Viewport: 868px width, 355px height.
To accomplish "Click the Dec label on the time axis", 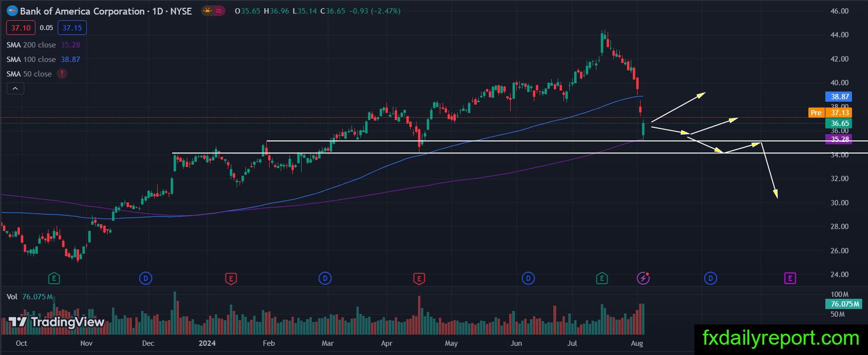I will (148, 343).
